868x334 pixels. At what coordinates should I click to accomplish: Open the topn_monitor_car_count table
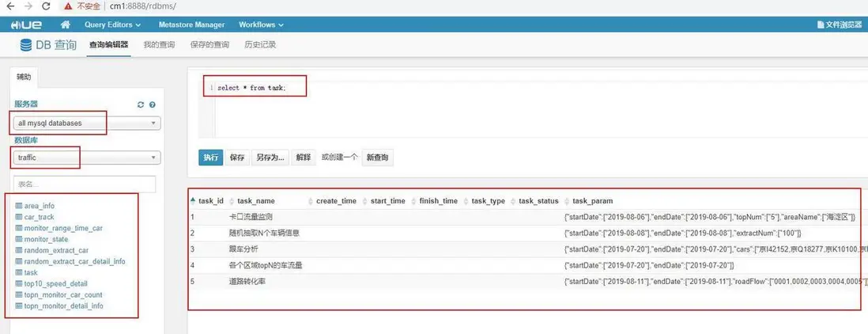[x=63, y=294]
